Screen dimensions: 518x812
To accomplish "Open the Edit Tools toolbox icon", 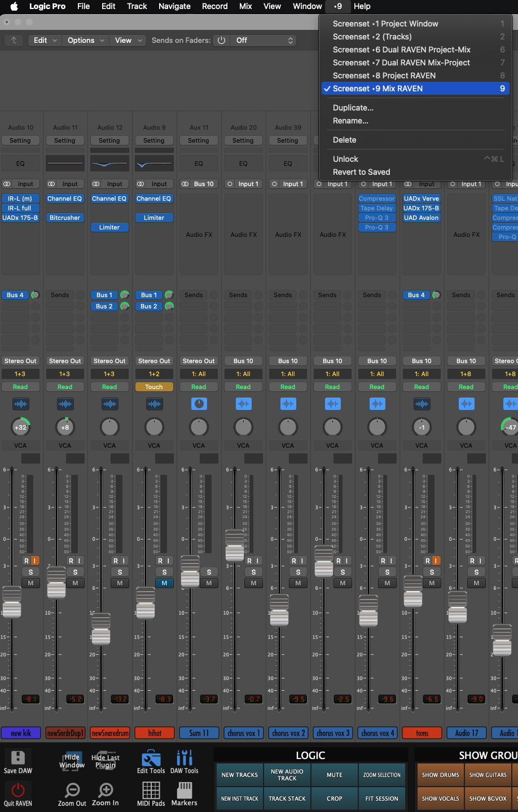I will coord(151,758).
